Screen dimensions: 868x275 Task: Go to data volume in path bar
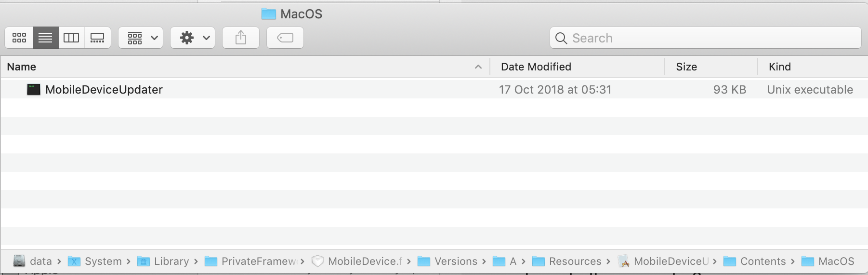click(39, 261)
